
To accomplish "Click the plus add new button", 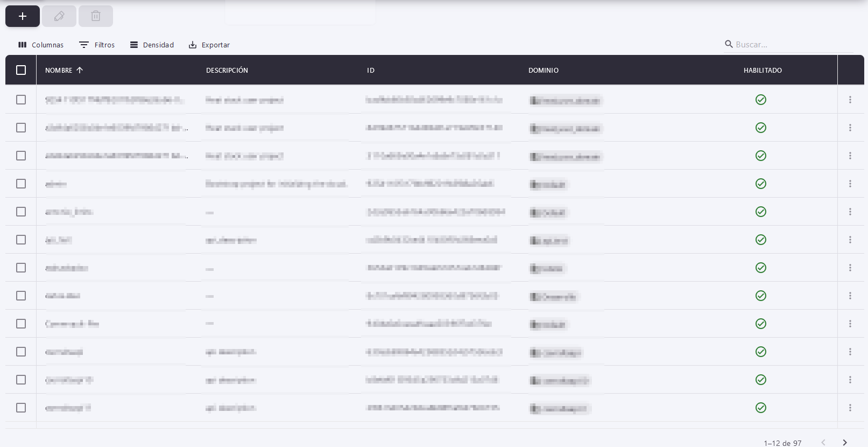I will click(23, 16).
